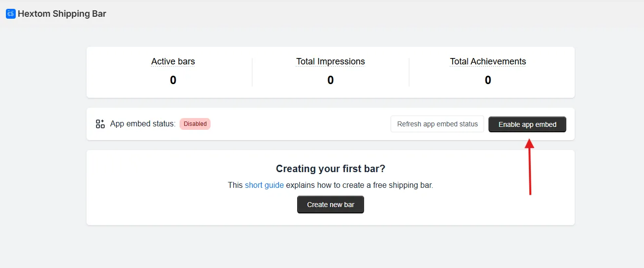
Task: Click the Hextom Shipping Bar app logo icon
Action: click(x=11, y=14)
